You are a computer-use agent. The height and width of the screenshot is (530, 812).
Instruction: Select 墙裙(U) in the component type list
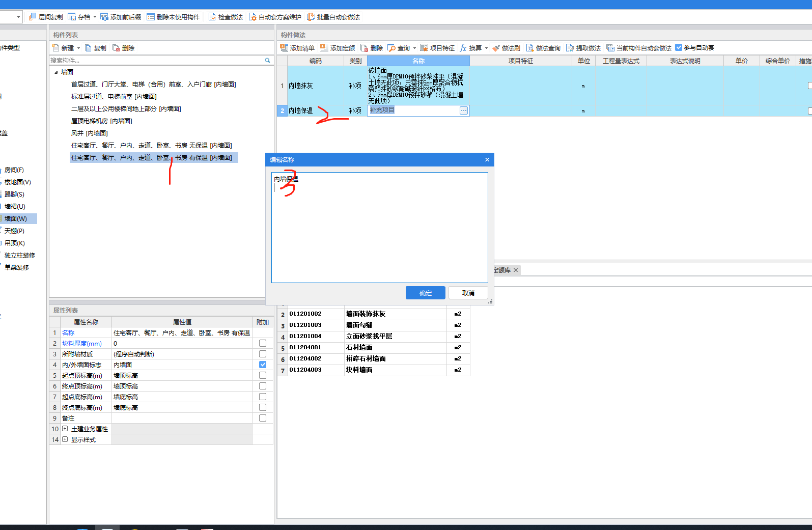point(15,207)
